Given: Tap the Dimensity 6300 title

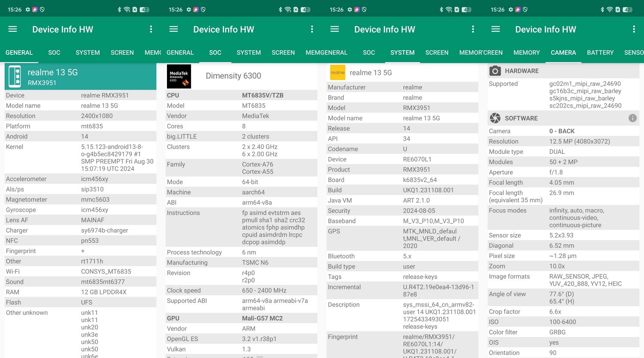Looking at the screenshot, I should (233, 76).
